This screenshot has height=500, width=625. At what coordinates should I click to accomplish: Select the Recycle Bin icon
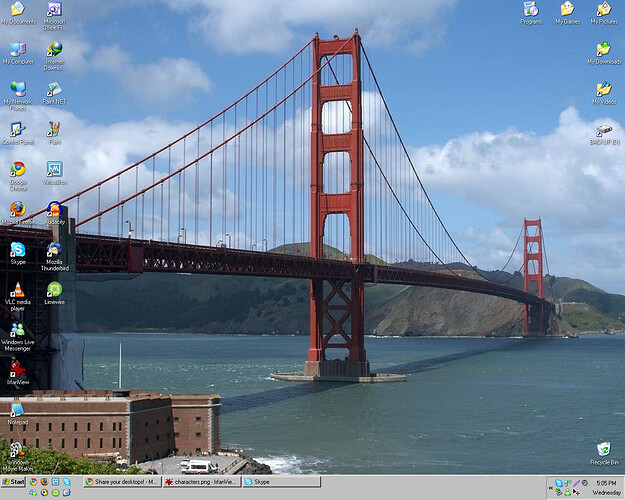coord(604,449)
